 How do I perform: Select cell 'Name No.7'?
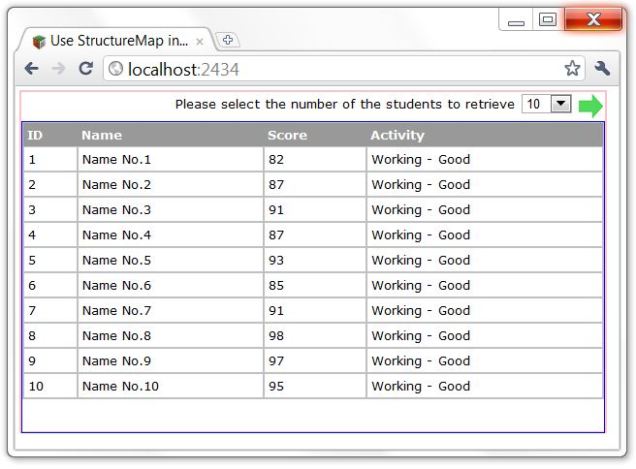[170, 310]
